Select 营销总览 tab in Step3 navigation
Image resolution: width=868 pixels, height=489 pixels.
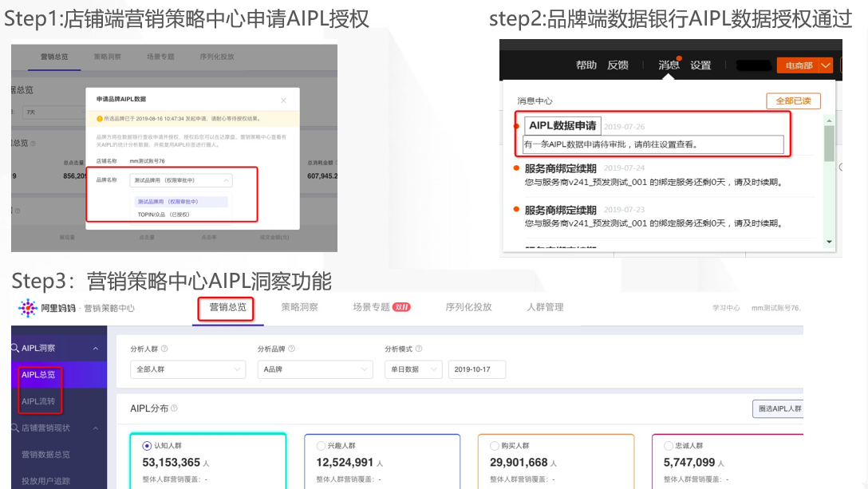coord(227,307)
